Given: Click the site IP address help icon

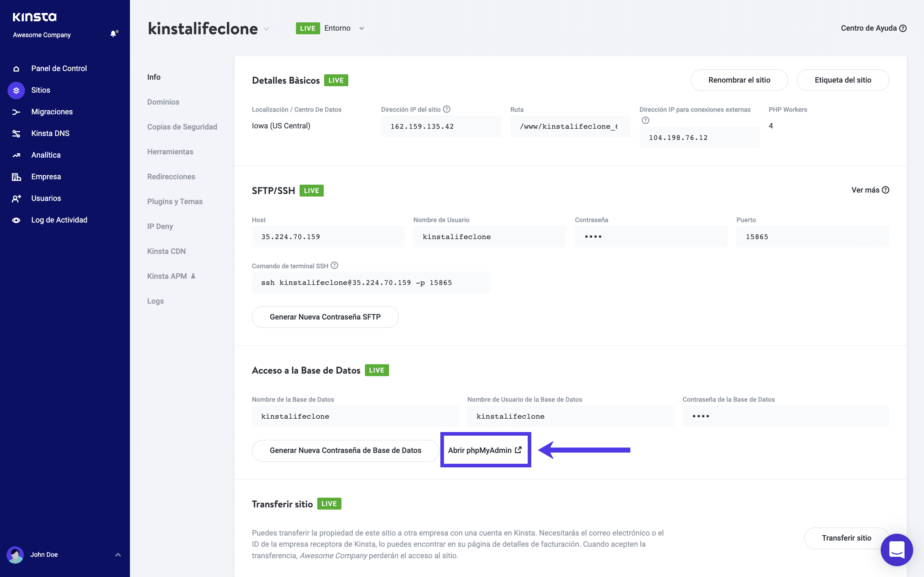Looking at the screenshot, I should [447, 109].
